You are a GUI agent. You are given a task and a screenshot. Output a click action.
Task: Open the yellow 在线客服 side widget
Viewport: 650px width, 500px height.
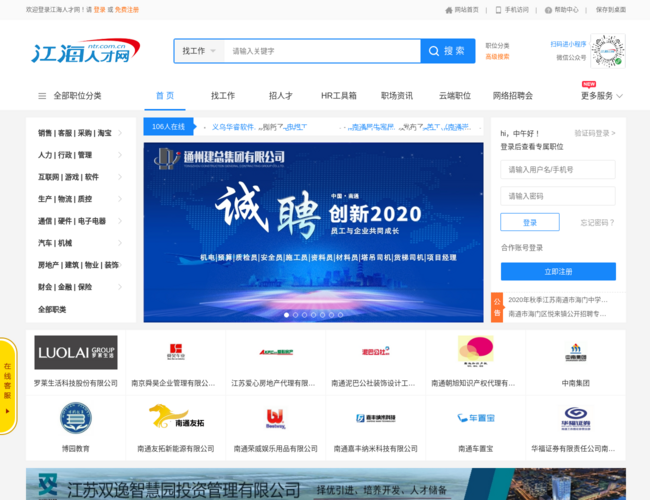point(8,386)
